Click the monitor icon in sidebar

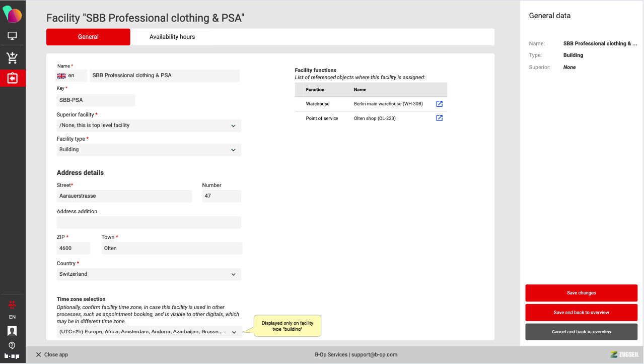(x=12, y=36)
